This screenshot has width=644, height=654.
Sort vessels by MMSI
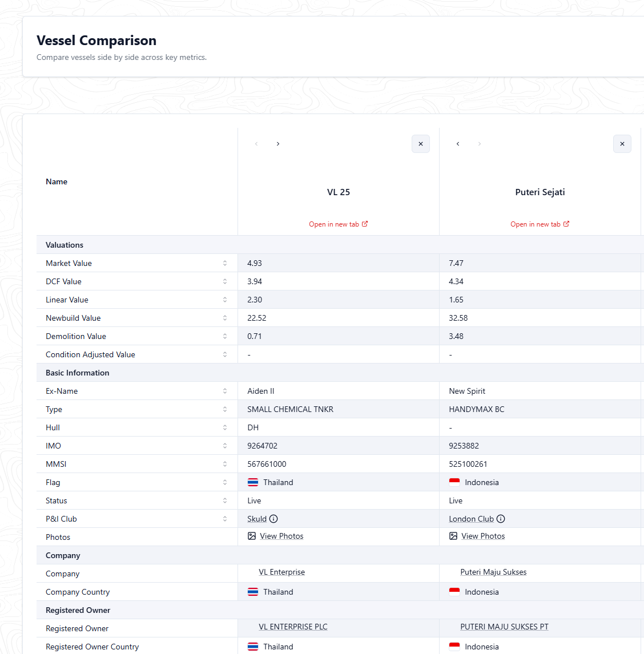tap(225, 464)
